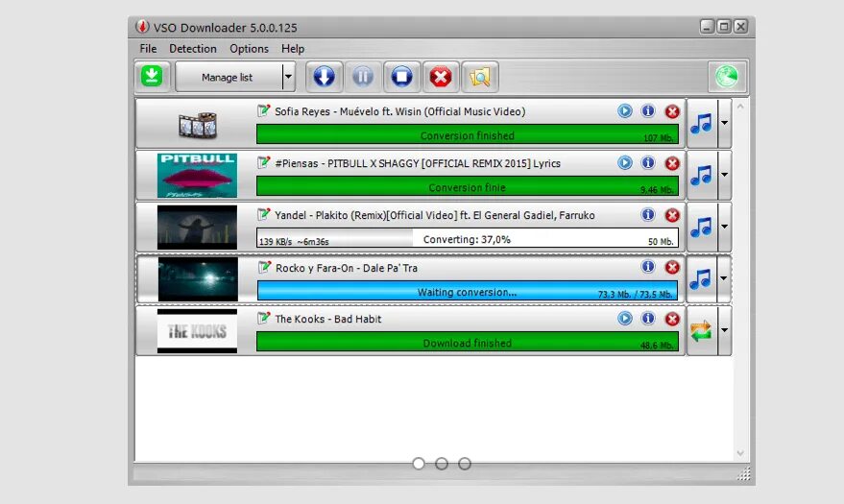Click the convert arrows button for The Kooks
This screenshot has width=844, height=504.
click(x=701, y=330)
